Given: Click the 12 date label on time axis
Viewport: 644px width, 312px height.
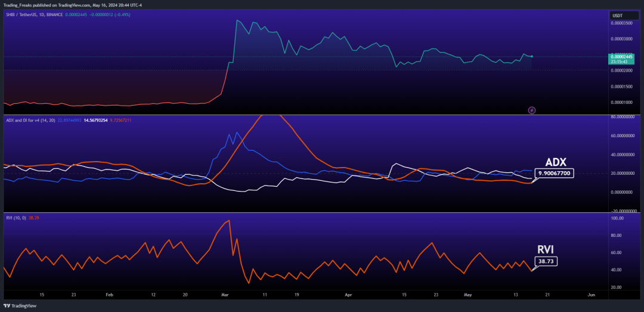Looking at the screenshot, I should pos(153,295).
